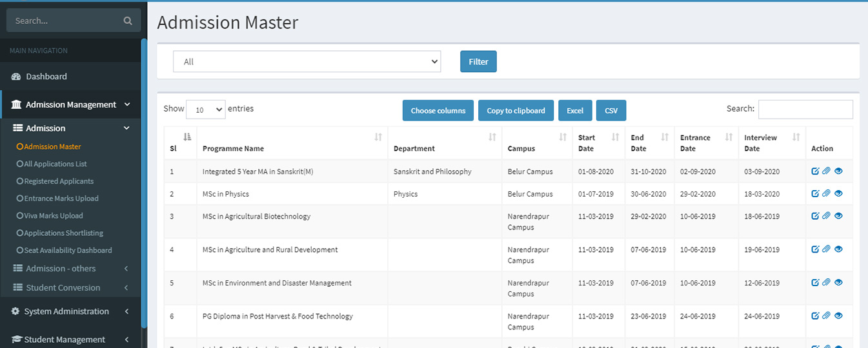Open Seat Availability Dashboard menu item
Viewport: 868px width, 348px height.
point(68,250)
